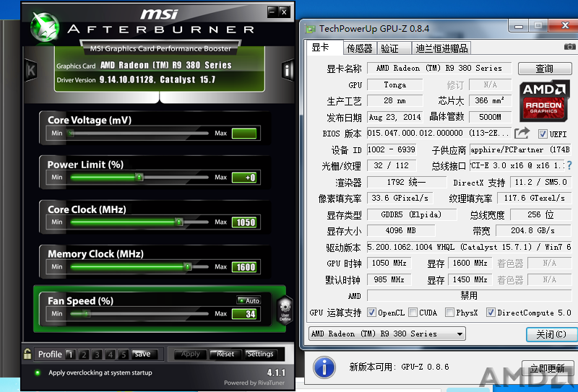Click the 立即更新 update button

[x=547, y=368]
